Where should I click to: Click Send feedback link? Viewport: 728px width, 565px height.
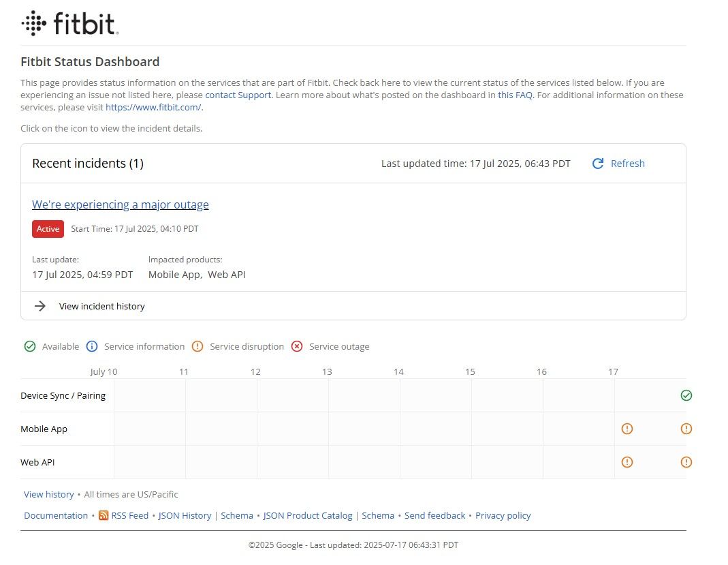(x=434, y=516)
